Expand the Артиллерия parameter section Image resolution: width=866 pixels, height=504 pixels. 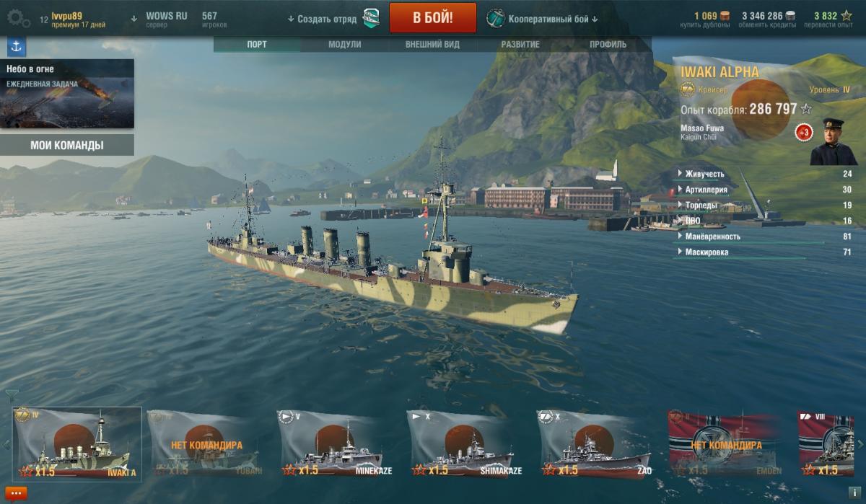click(x=765, y=190)
